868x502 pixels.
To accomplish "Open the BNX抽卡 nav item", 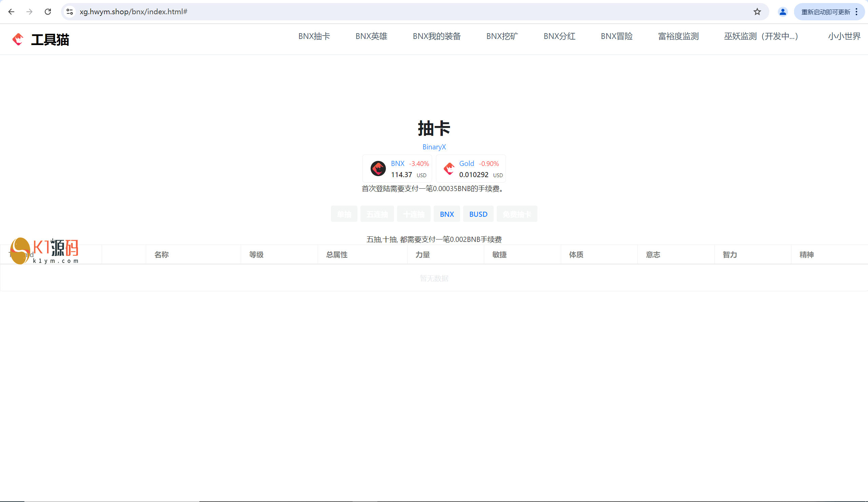I will (314, 36).
